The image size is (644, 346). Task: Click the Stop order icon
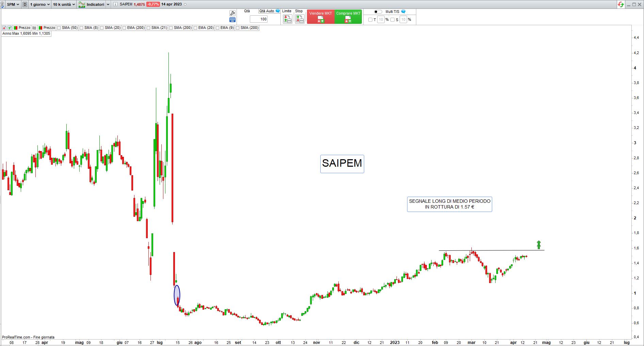300,19
